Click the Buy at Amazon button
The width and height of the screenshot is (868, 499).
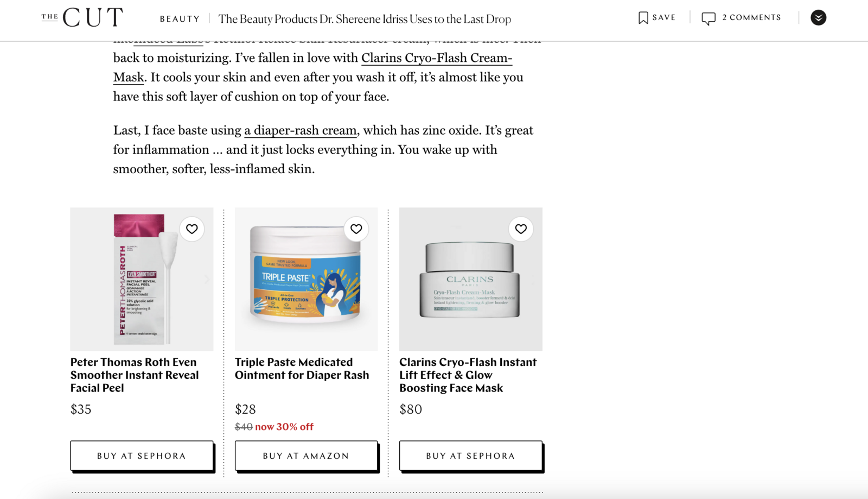click(x=306, y=456)
